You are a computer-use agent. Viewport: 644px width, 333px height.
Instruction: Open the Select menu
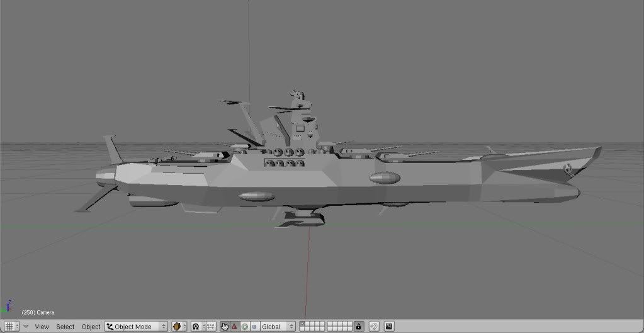pyautogui.click(x=65, y=327)
